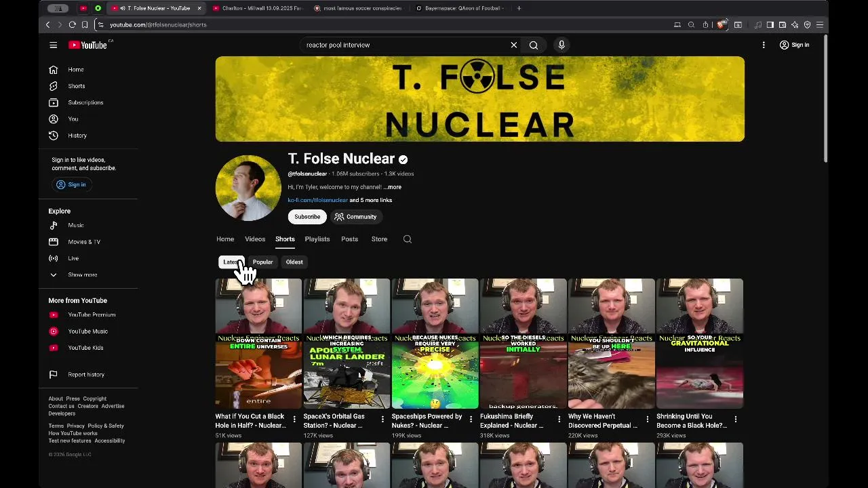Click the YouTube logo
The width and height of the screenshot is (868, 488).
pos(88,45)
